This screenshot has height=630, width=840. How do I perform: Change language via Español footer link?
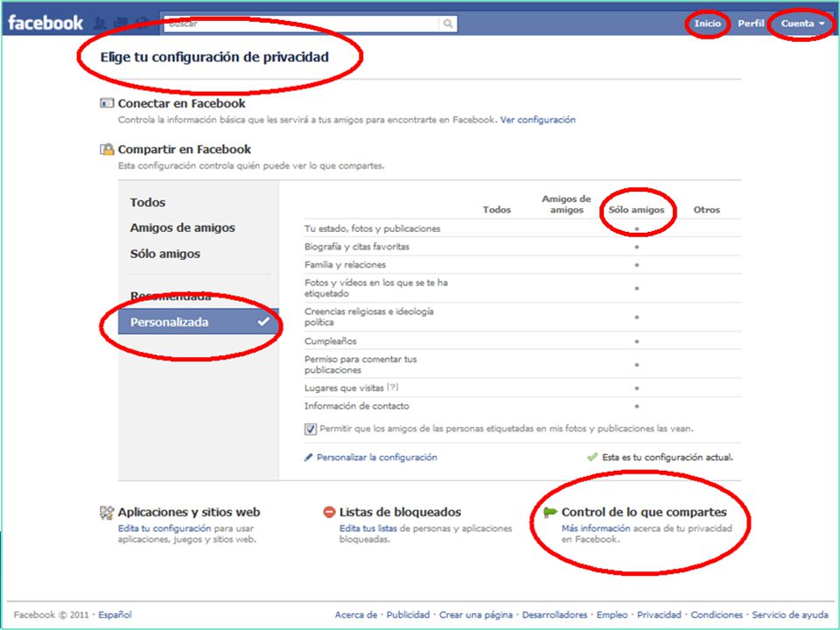[x=115, y=614]
